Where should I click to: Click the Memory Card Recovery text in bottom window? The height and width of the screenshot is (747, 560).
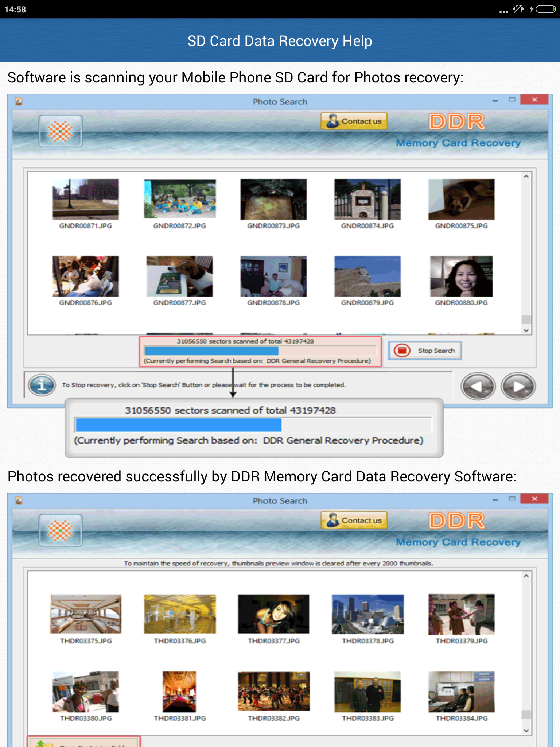coord(458,542)
